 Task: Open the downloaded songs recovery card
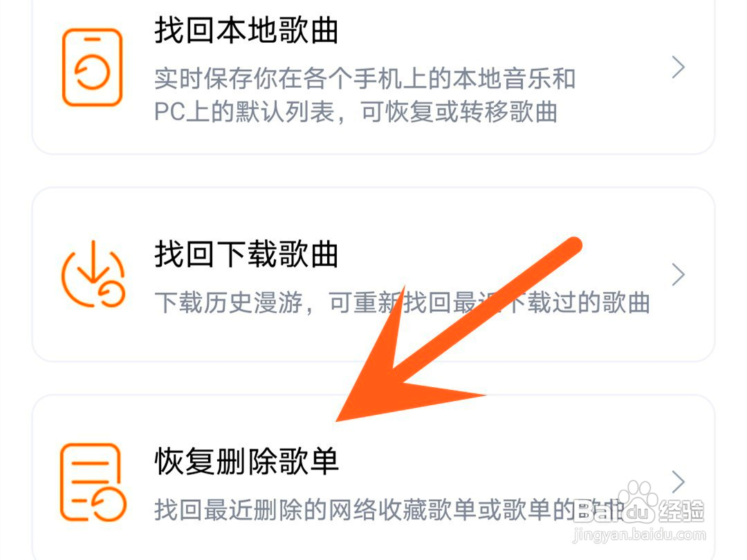tap(373, 274)
